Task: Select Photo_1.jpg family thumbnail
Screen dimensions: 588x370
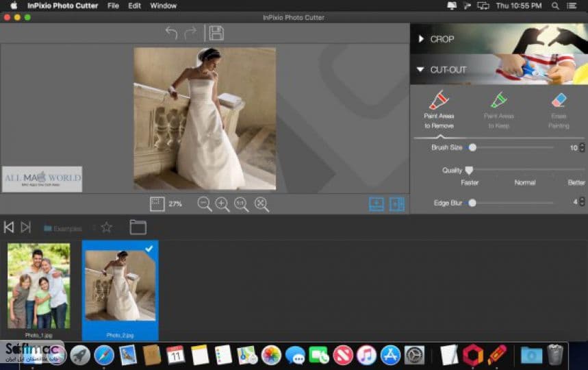Action: [38, 286]
